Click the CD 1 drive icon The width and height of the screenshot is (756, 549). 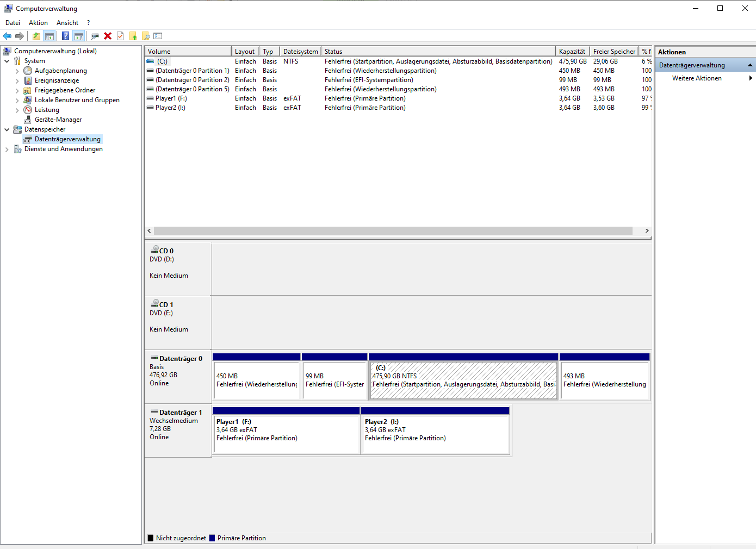pyautogui.click(x=154, y=303)
